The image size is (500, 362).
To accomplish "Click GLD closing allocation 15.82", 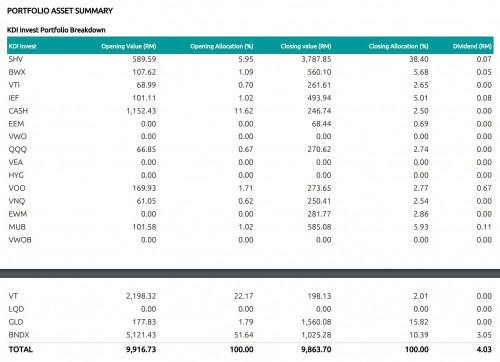I will point(419,322).
